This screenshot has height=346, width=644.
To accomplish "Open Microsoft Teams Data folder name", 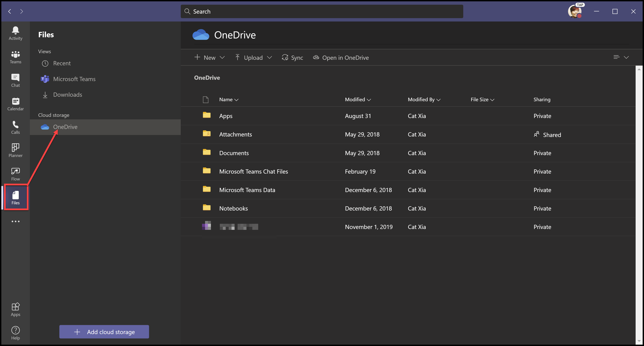I will pos(247,190).
